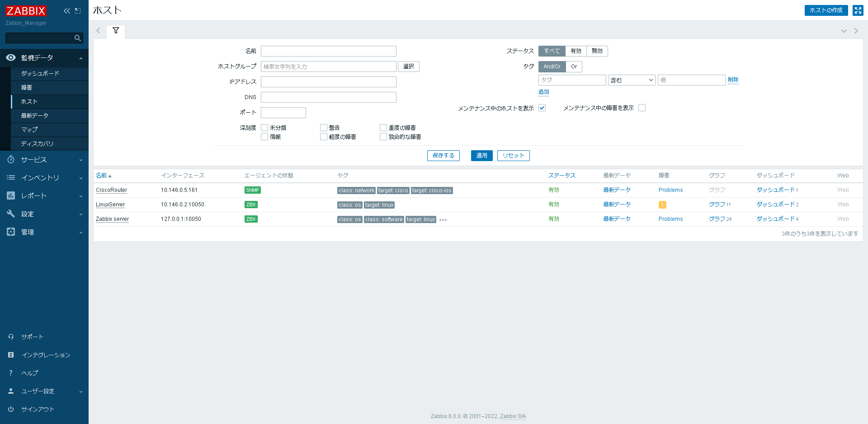This screenshot has height=424, width=868.
Task: Check the 警告 severity checkbox
Action: tap(324, 128)
